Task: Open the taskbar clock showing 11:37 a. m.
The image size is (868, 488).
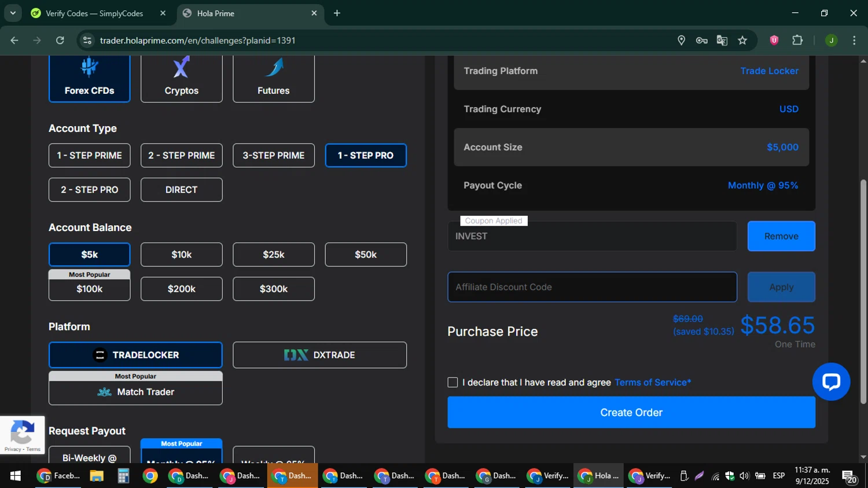Action: pos(812,476)
